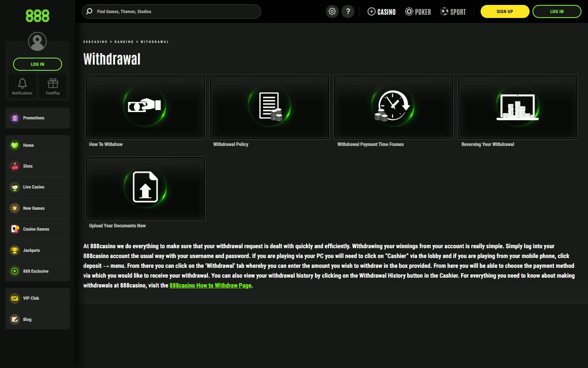This screenshot has width=588, height=368.
Task: Open the Promotions sidebar item
Action: tap(38, 118)
